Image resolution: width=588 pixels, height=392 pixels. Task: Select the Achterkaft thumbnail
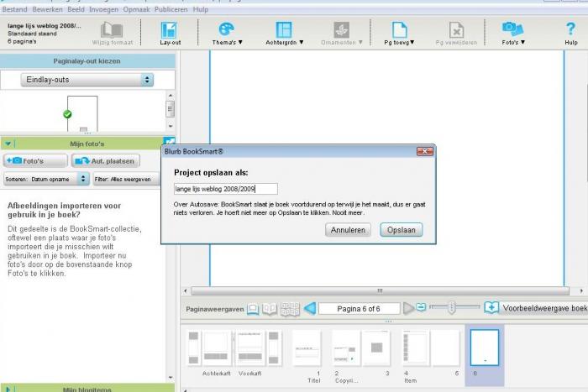coord(216,348)
